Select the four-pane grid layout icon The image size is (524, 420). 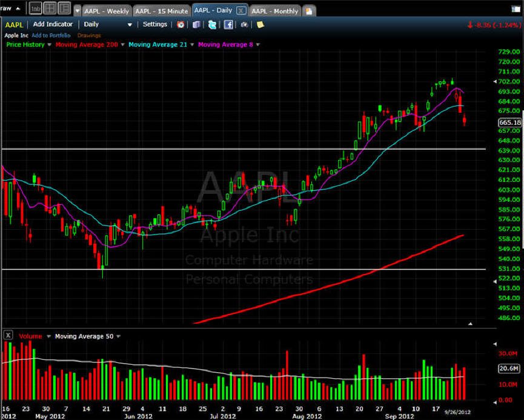50,8
